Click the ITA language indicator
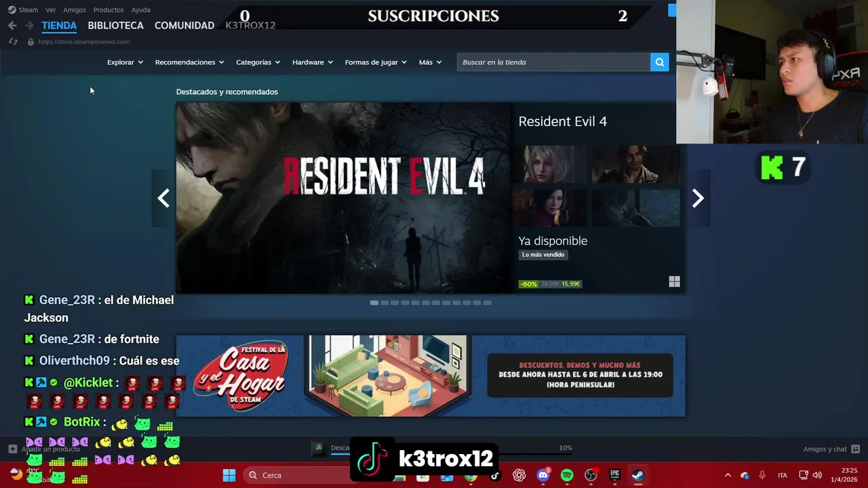 (x=783, y=476)
